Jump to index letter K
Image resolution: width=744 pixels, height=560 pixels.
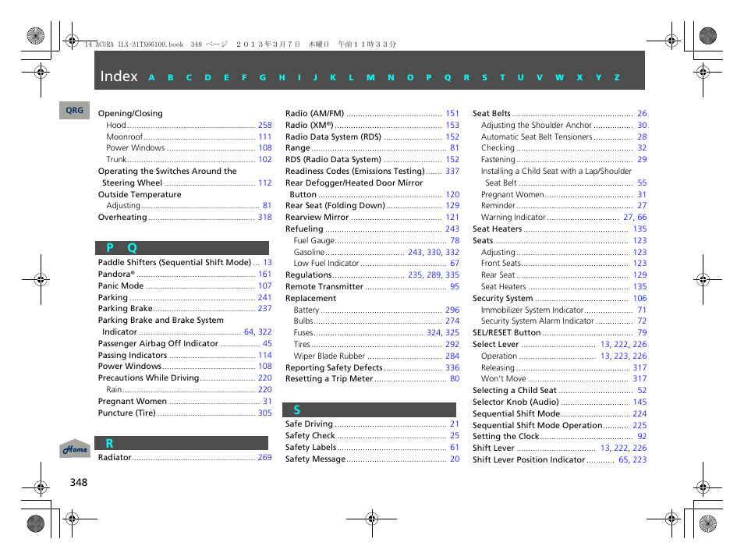click(x=333, y=77)
